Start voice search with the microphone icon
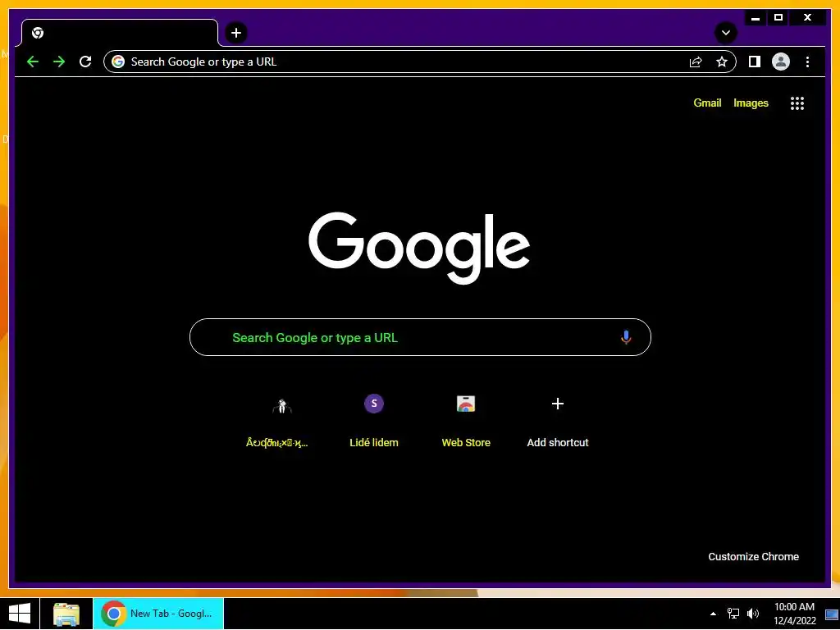This screenshot has width=840, height=630. [x=626, y=337]
